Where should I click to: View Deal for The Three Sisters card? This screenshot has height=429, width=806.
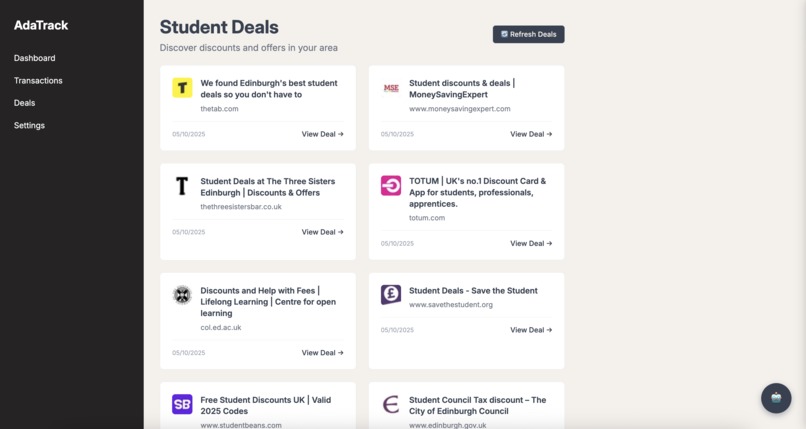pyautogui.click(x=322, y=232)
